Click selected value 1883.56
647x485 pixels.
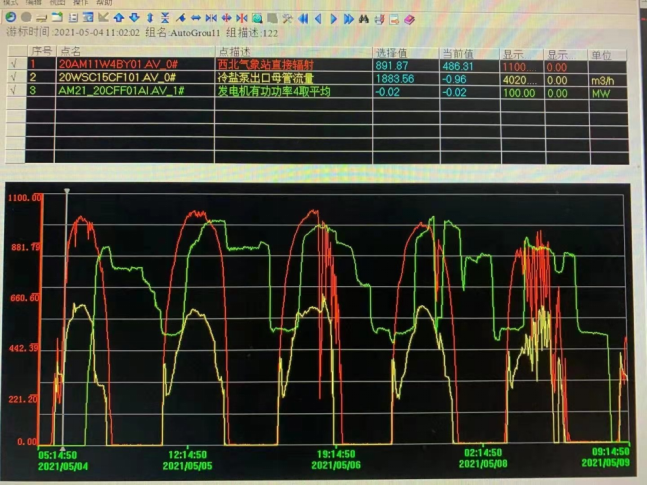point(395,79)
